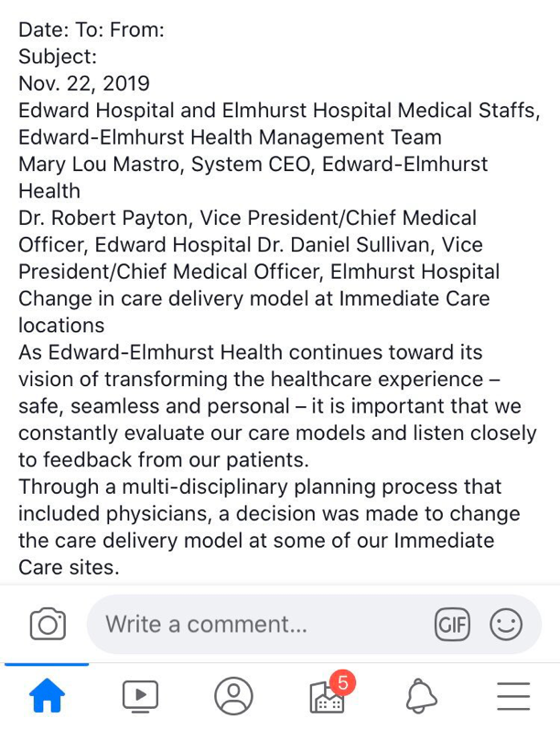Tap 'Through a multi-disciplinary planning process' paragraph
The image size is (560, 729).
click(260, 488)
